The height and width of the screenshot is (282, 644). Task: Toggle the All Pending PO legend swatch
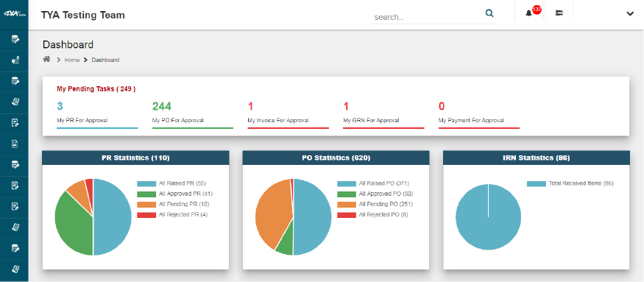[347, 204]
